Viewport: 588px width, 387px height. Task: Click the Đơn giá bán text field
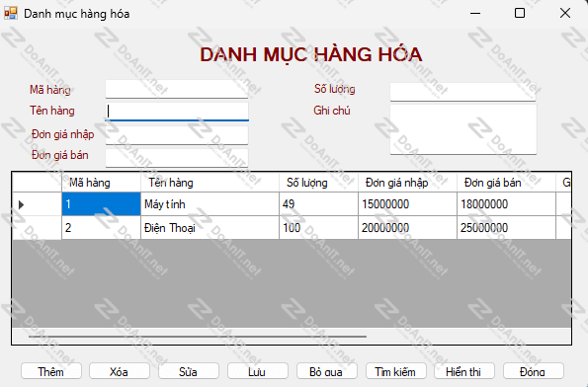tap(177, 158)
